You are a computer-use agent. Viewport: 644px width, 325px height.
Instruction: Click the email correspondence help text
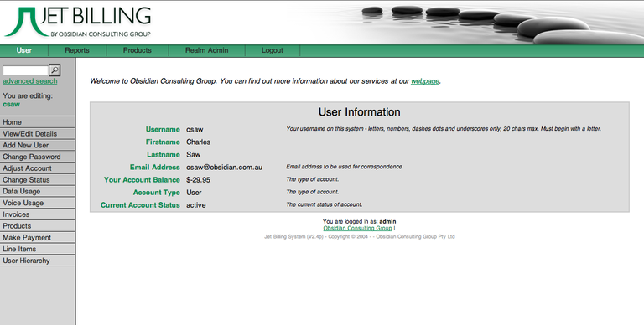pyautogui.click(x=344, y=167)
